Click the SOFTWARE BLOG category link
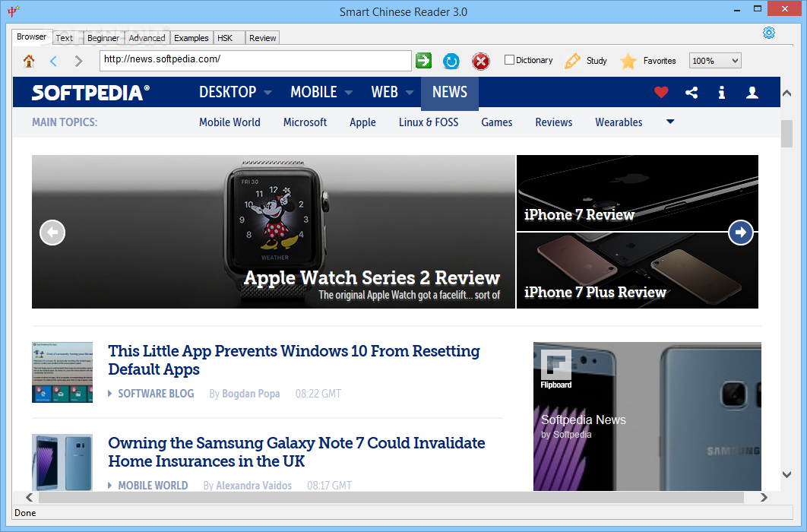 pyautogui.click(x=156, y=394)
